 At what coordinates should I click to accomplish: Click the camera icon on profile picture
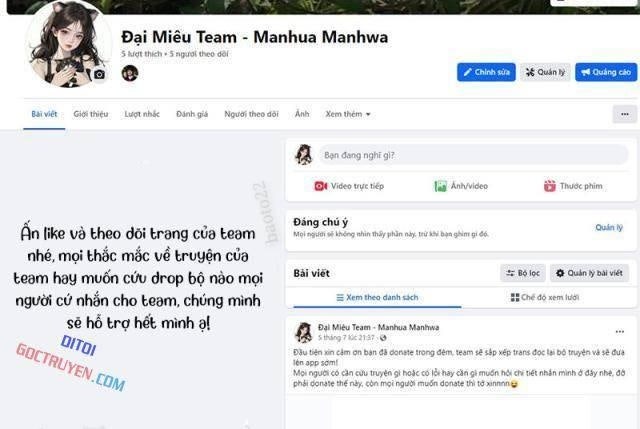click(99, 74)
